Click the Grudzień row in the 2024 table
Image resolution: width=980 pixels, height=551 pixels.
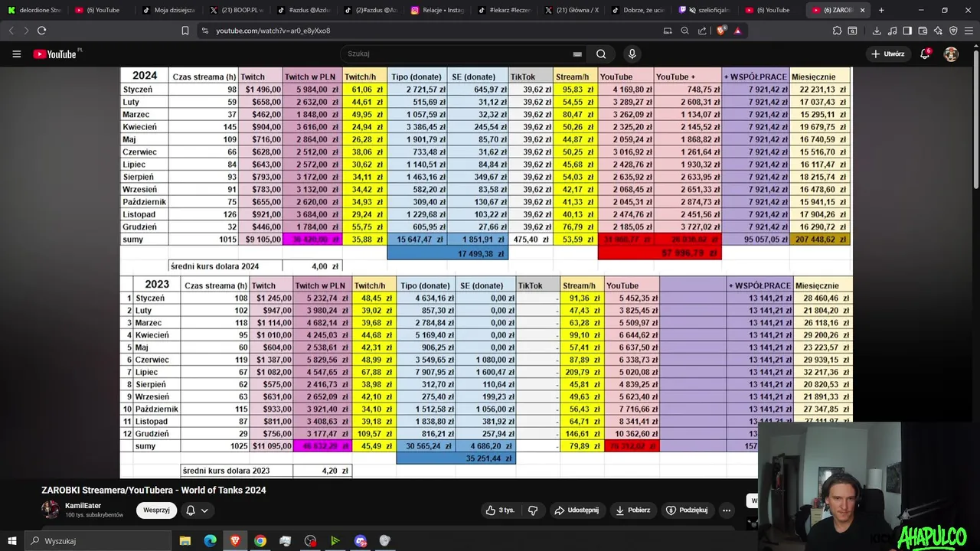click(x=486, y=227)
